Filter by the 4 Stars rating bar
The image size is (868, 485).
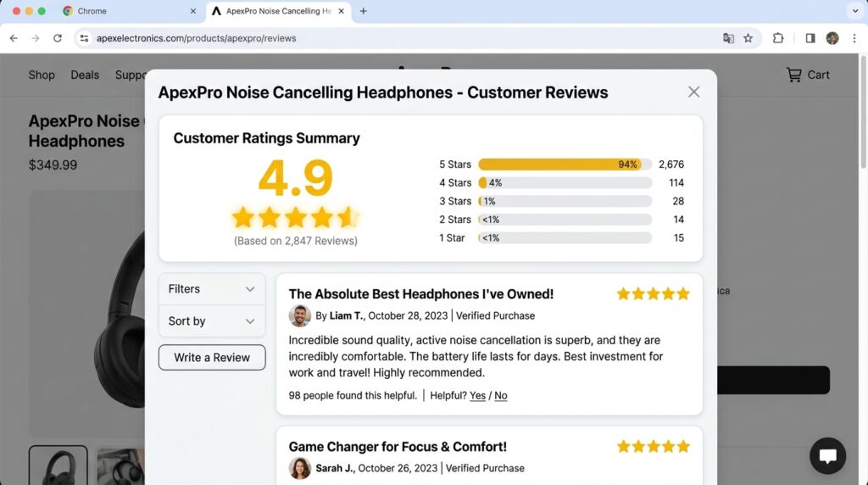pyautogui.click(x=565, y=182)
